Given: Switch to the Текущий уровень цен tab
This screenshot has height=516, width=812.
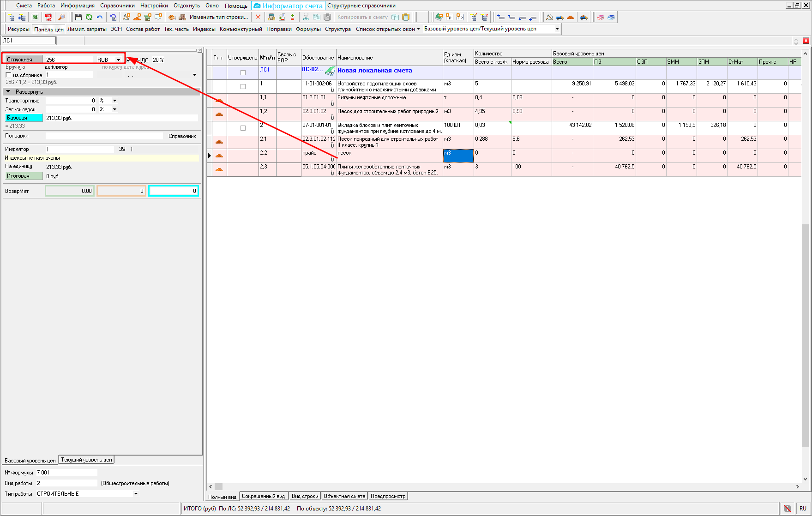Looking at the screenshot, I should [x=86, y=460].
